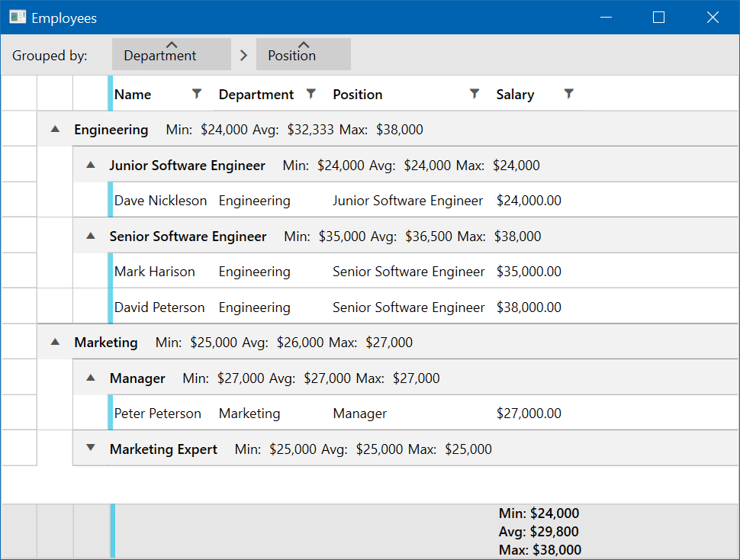740x560 pixels.
Task: Collapse the Senior Software Engineer group
Action: (91, 236)
